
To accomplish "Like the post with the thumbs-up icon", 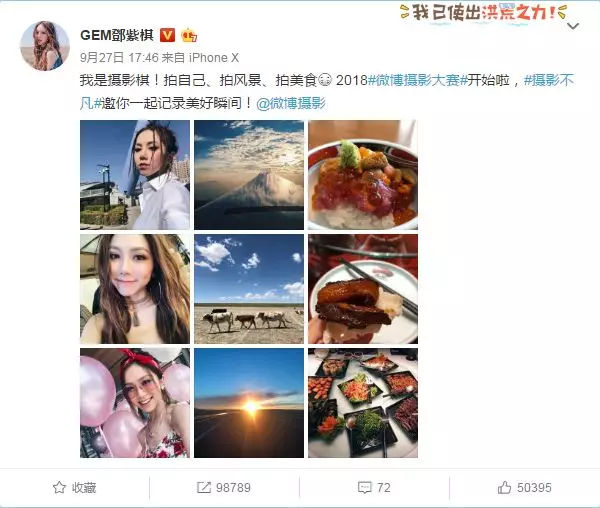I will 504,487.
